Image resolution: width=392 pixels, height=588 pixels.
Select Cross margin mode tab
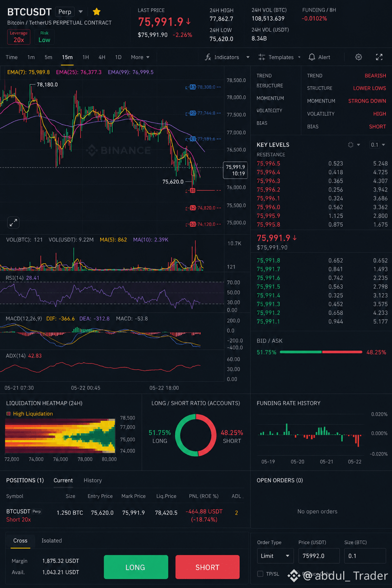point(20,541)
